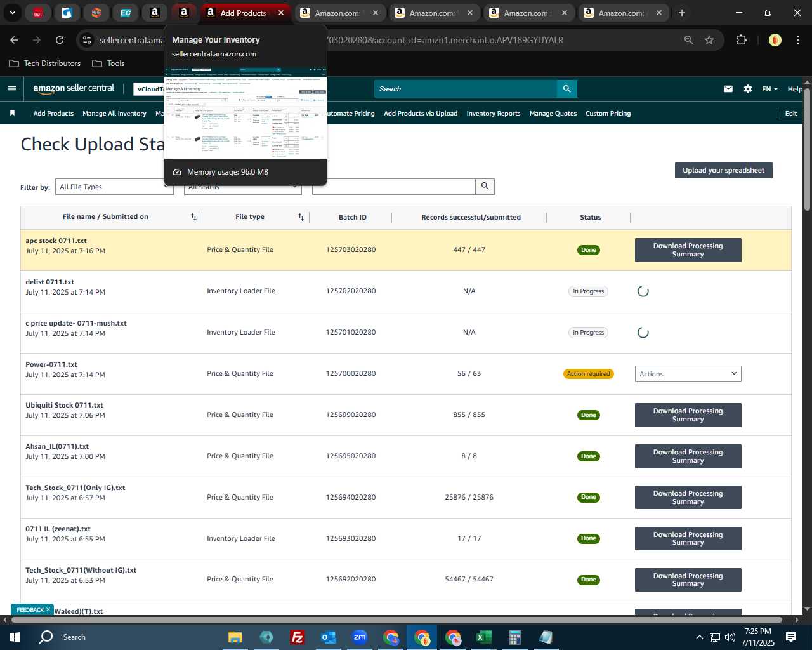Go back with the browser back arrow

14,40
